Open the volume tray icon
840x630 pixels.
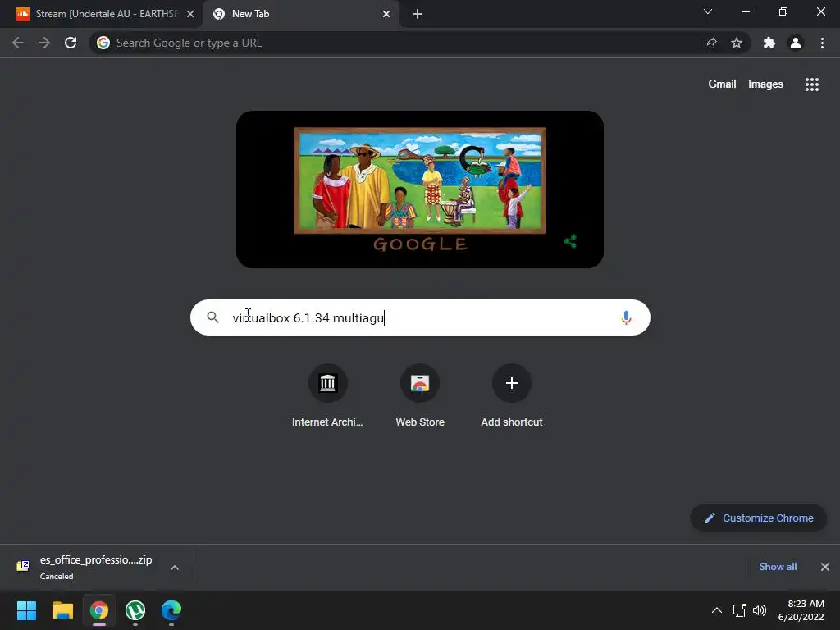pyautogui.click(x=760, y=610)
